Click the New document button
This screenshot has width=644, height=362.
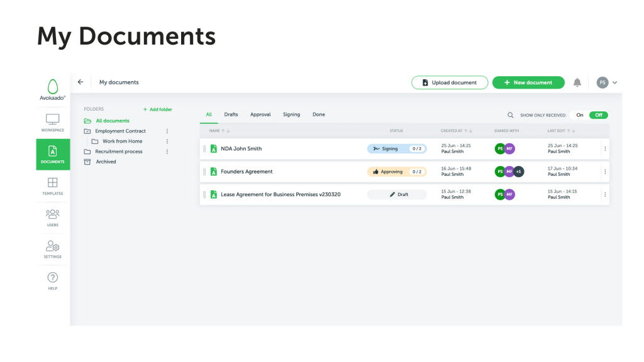528,82
